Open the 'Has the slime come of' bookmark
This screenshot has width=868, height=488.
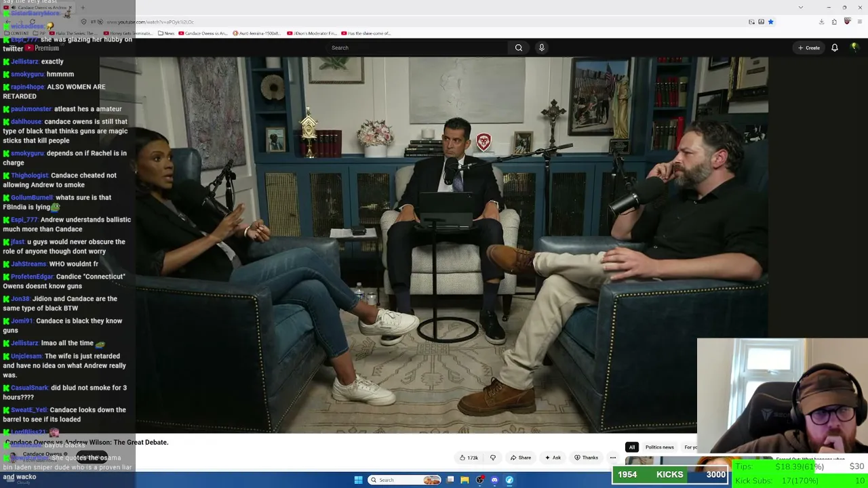click(x=366, y=33)
